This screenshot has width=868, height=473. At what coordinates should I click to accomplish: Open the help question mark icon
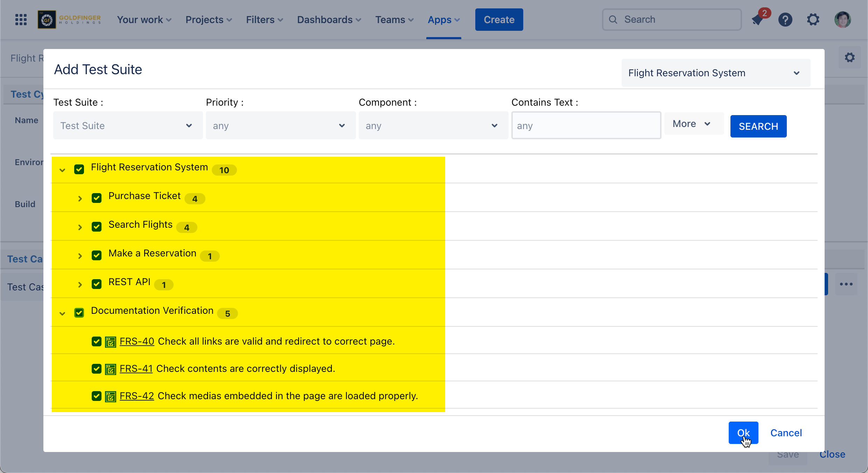click(785, 20)
